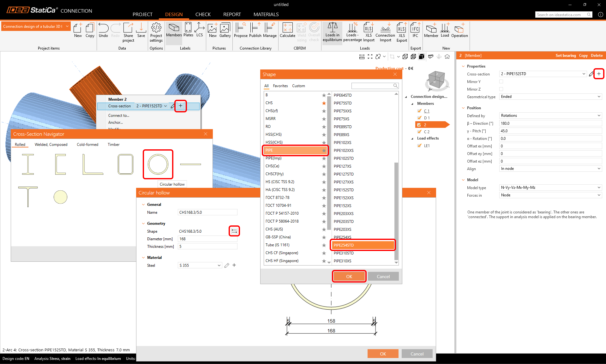The height and width of the screenshot is (364, 606).
Task: Click the swap shape icon beside CHS168.3/5.0
Action: tap(234, 231)
